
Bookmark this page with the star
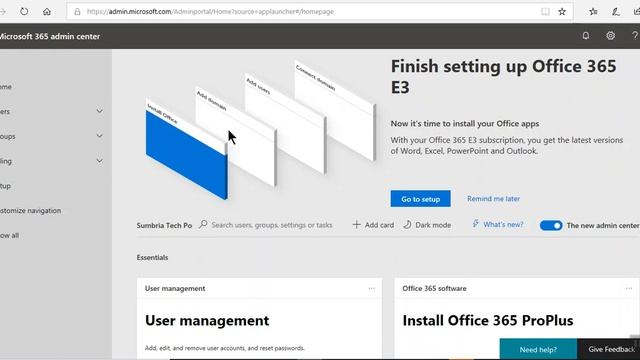click(562, 11)
